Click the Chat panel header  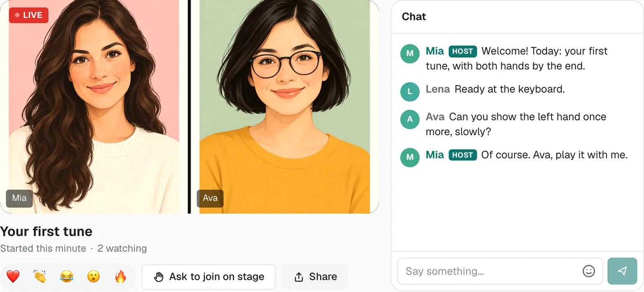pos(517,17)
